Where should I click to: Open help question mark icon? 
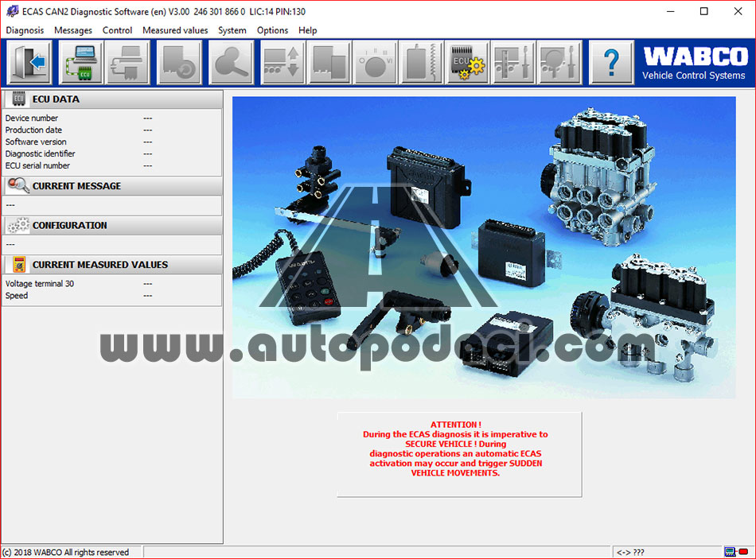point(611,63)
